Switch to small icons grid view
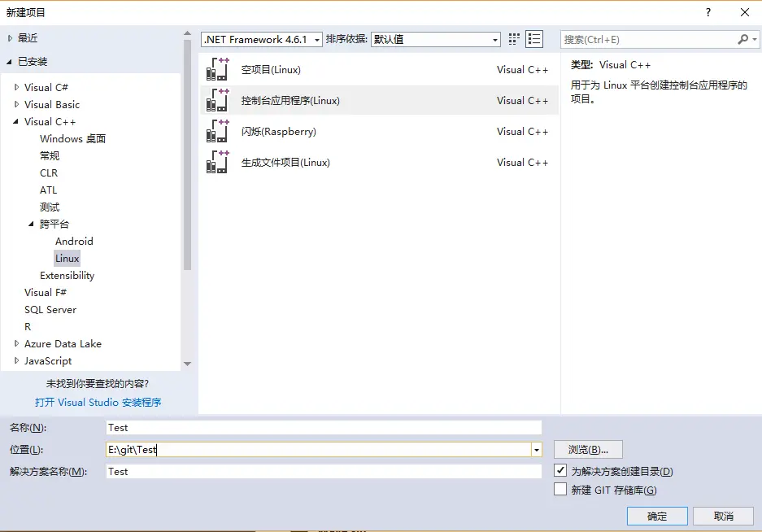The image size is (762, 532). [x=514, y=39]
